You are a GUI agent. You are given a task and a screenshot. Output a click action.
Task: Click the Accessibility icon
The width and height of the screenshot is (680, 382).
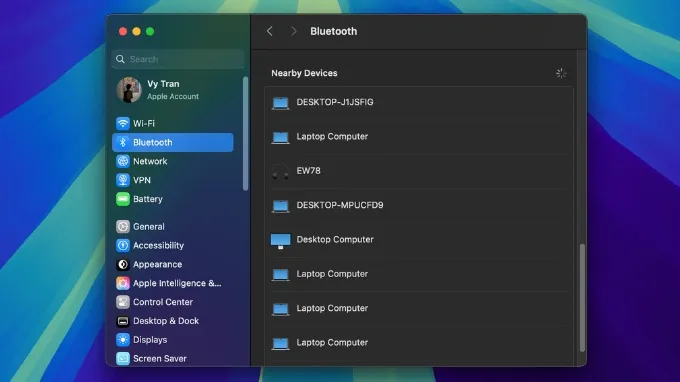pyautogui.click(x=123, y=245)
